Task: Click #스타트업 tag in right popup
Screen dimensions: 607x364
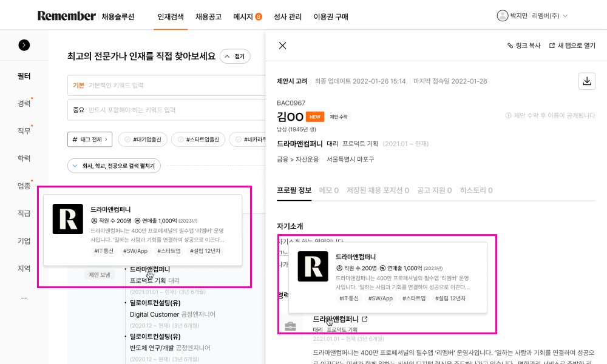Action: tap(414, 298)
